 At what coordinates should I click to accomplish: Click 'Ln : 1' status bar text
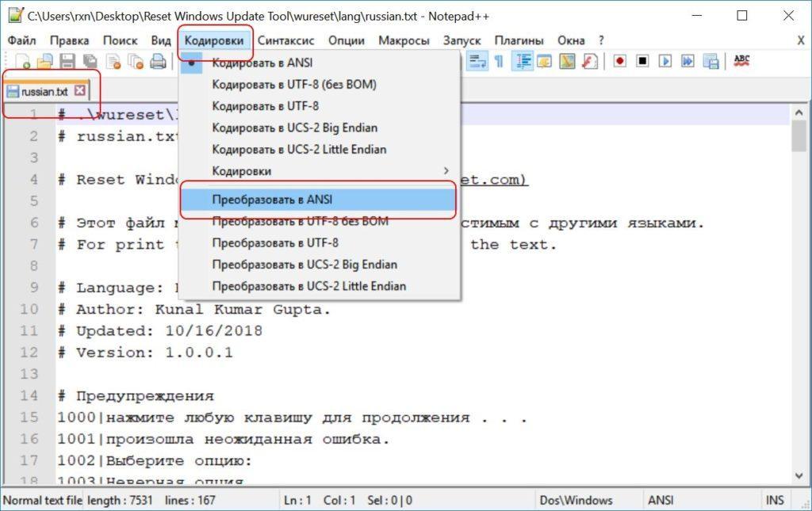pyautogui.click(x=297, y=500)
